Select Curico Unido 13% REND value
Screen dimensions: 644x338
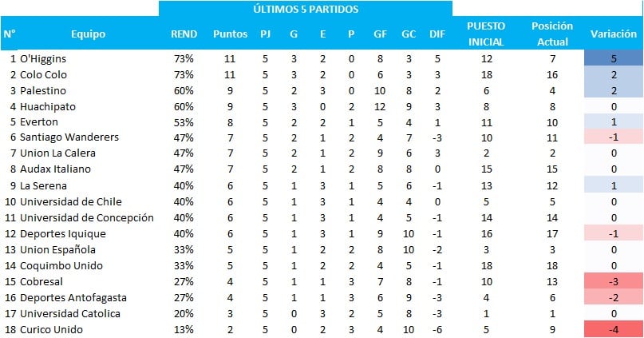(x=184, y=329)
